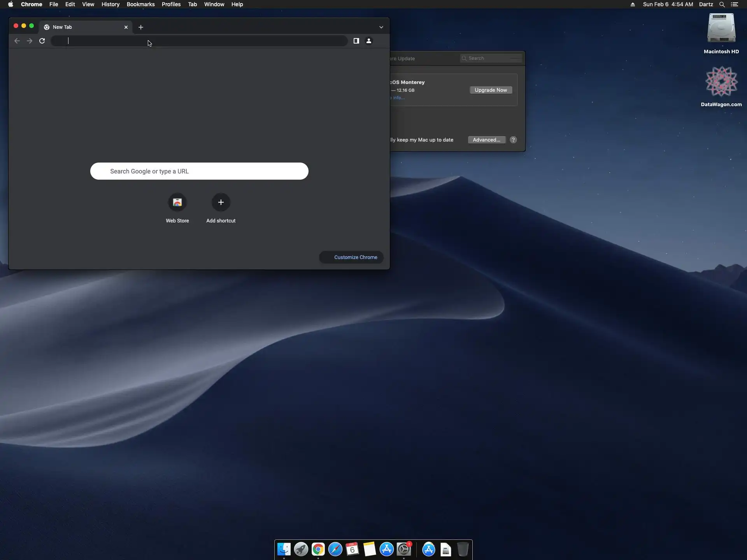This screenshot has width=747, height=560.
Task: Click the Advanced... button
Action: tap(486, 140)
